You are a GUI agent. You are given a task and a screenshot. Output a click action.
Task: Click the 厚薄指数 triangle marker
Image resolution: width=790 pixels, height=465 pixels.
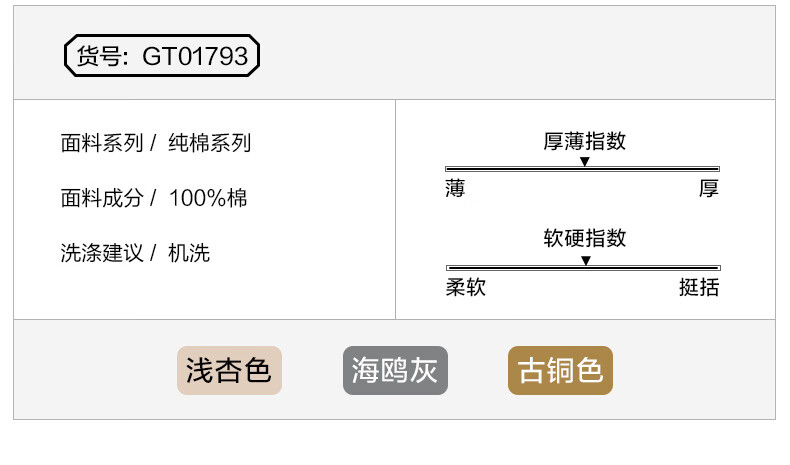point(584,161)
